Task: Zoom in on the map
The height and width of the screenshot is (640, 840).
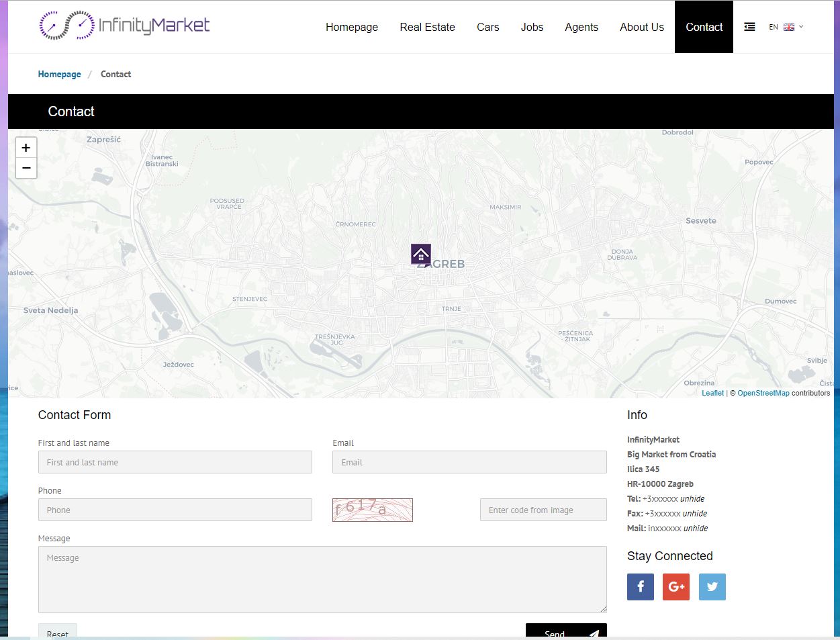Action: click(x=26, y=148)
